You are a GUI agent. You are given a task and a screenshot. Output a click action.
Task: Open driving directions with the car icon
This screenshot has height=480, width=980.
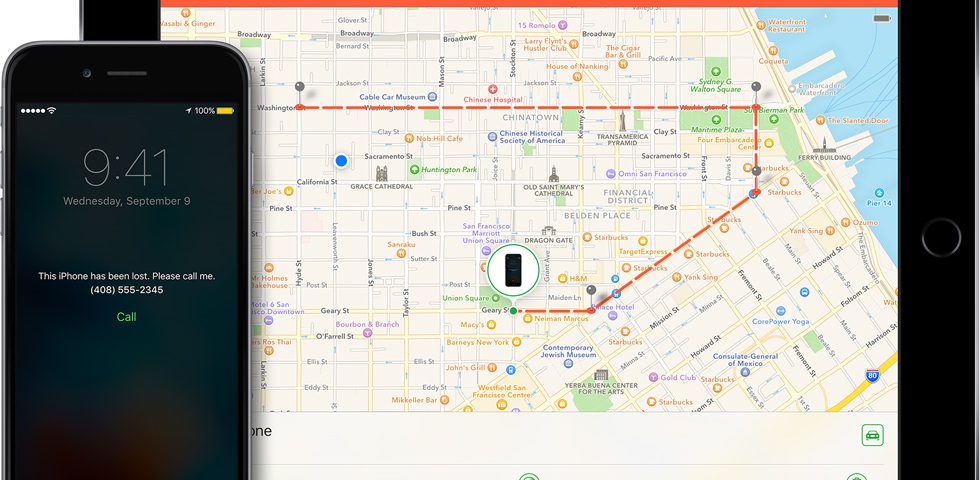click(872, 435)
